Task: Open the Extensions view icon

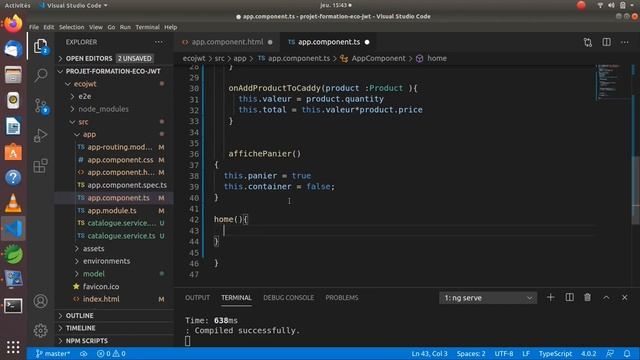Action: pyautogui.click(x=40, y=166)
